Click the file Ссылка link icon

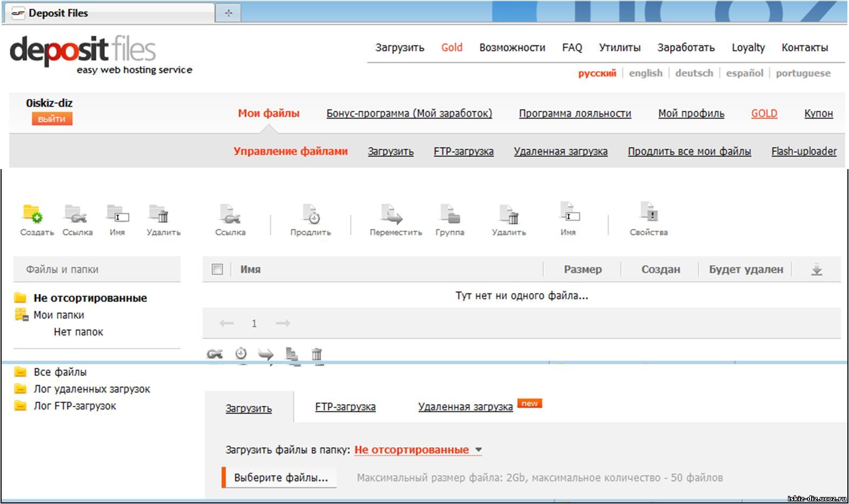point(230,214)
